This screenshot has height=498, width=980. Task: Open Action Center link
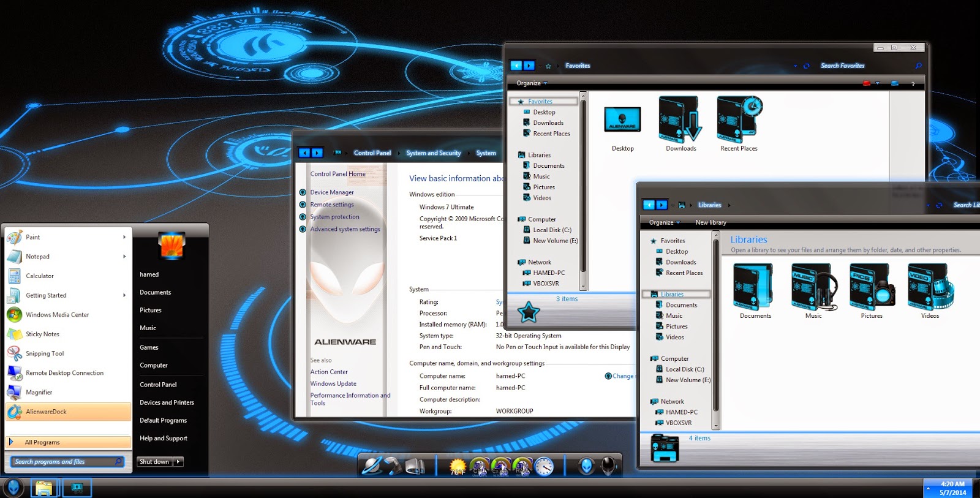tap(329, 372)
